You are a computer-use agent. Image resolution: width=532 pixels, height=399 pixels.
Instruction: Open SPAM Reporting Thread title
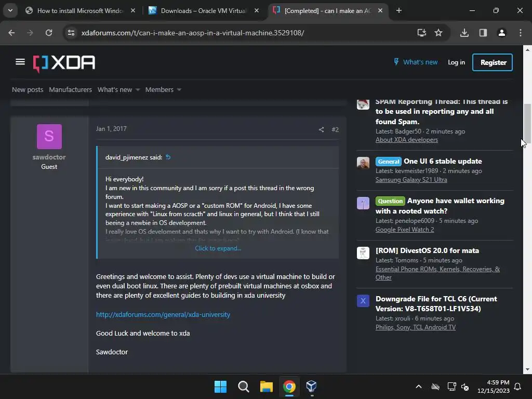442,111
